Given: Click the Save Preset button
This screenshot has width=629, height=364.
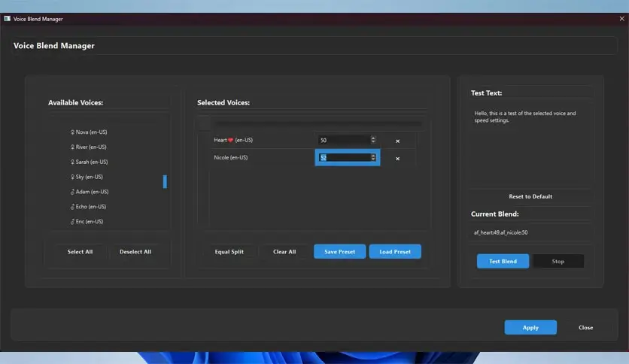Looking at the screenshot, I should [339, 251].
